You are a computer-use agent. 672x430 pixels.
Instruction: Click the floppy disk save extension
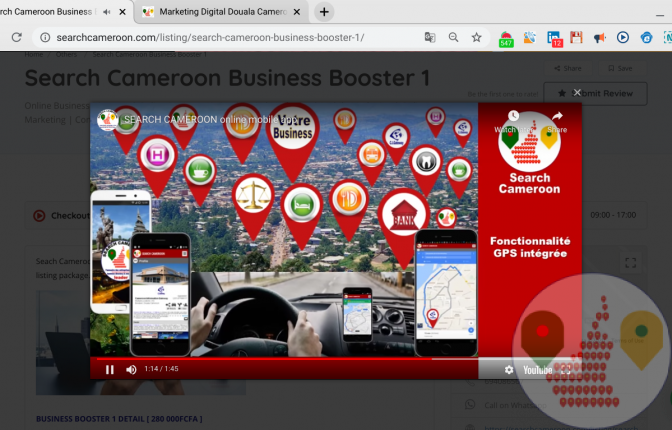(576, 38)
